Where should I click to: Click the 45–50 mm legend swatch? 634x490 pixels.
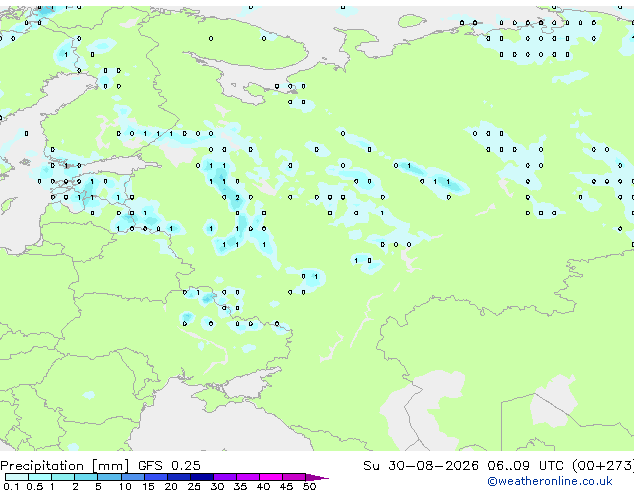(294, 477)
